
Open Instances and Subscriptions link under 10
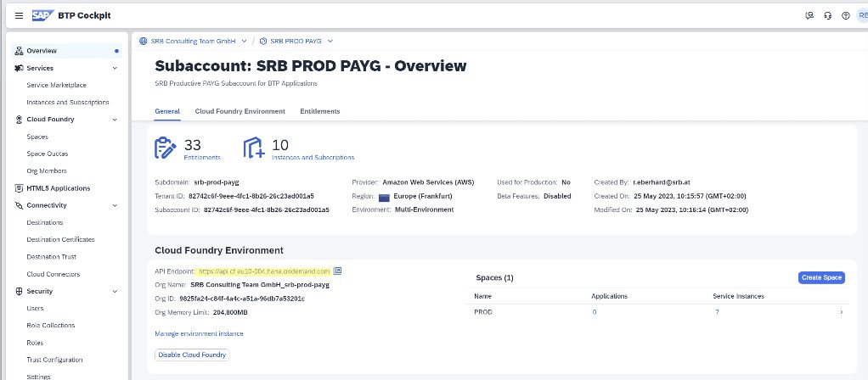pos(313,158)
